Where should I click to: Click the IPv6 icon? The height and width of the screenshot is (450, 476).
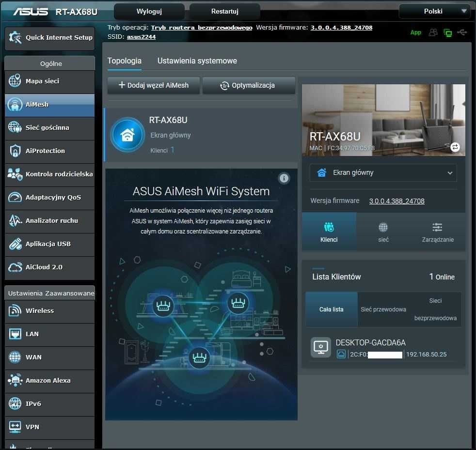click(15, 403)
